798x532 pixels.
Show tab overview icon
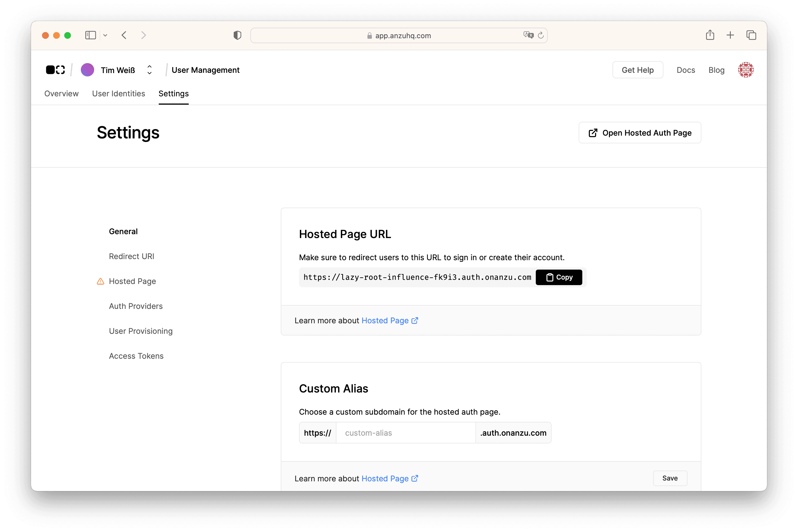coord(751,35)
